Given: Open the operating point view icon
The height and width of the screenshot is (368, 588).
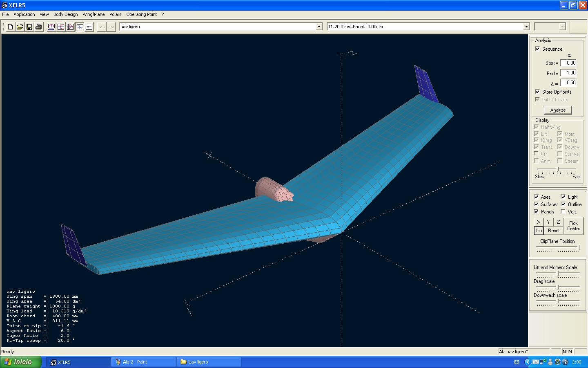Looking at the screenshot, I should pyautogui.click(x=51, y=27).
